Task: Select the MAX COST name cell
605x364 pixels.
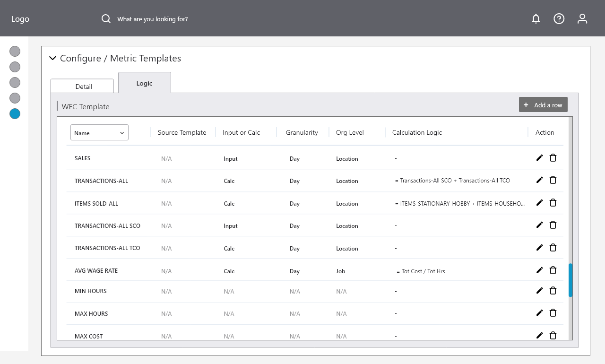Action: tap(89, 336)
